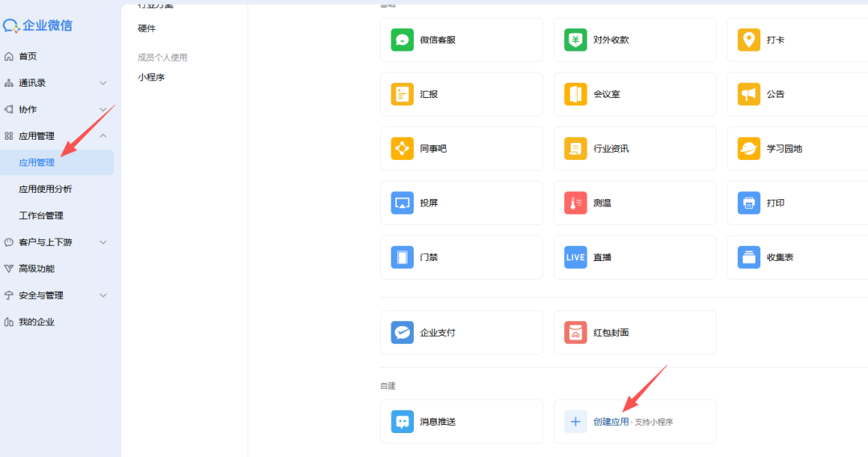
Task: Collapse the 应用管理 section chevron
Action: click(x=103, y=136)
